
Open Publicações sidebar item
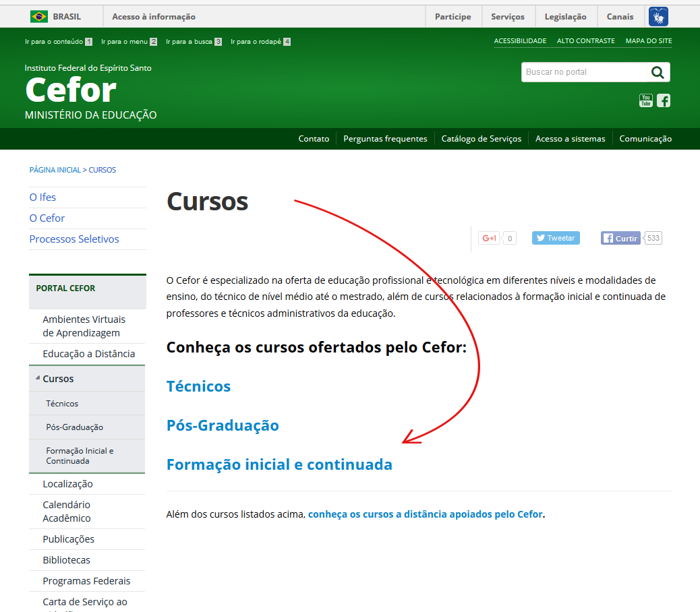tap(68, 539)
